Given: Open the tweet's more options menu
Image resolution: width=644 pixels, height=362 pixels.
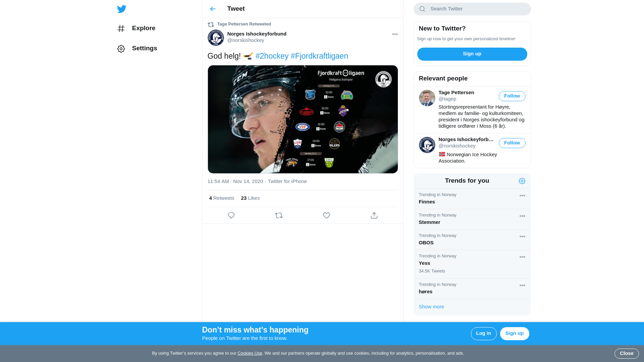Looking at the screenshot, I should [395, 34].
